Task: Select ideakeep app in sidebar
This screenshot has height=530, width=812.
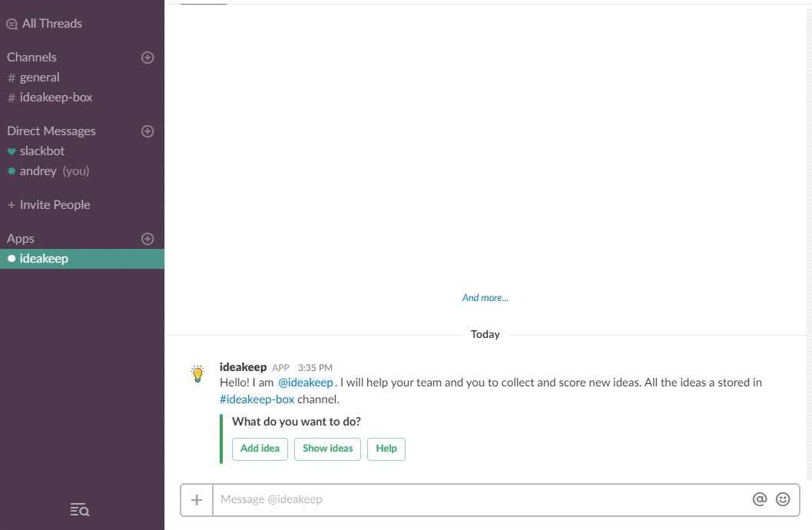Action: [82, 259]
